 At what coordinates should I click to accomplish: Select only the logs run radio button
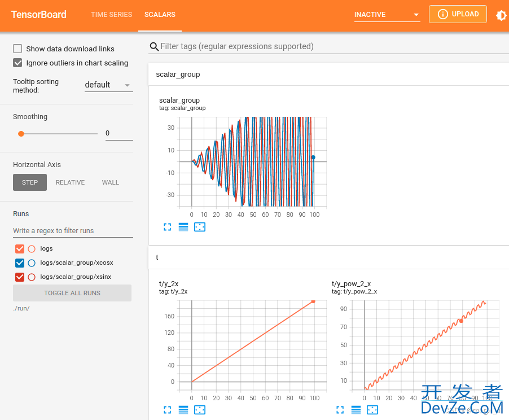[32, 249]
